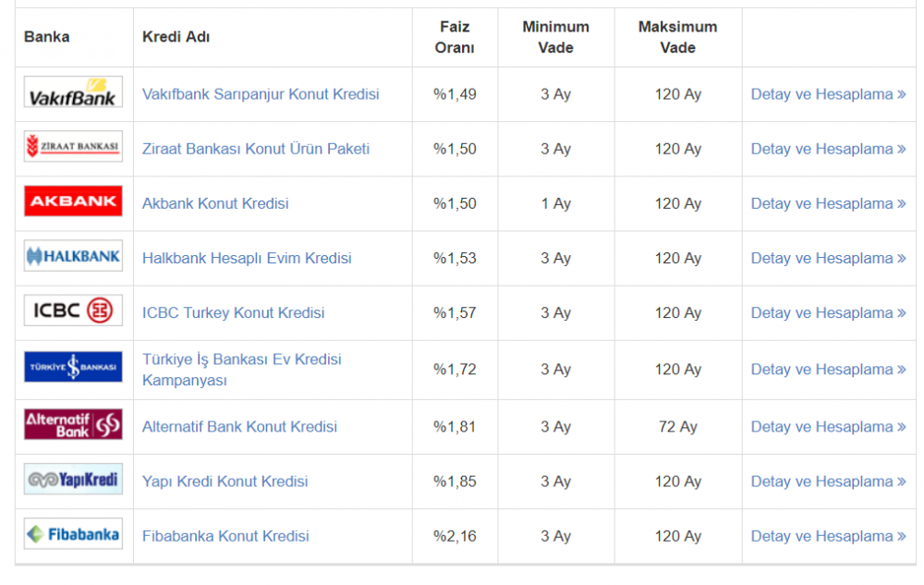Click the Halkbank logo

point(73,256)
